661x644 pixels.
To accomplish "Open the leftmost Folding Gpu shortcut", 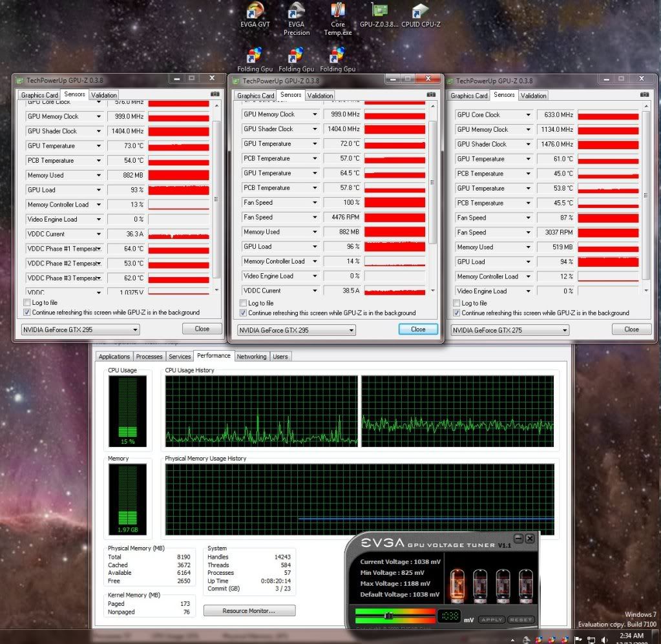I will coord(257,56).
